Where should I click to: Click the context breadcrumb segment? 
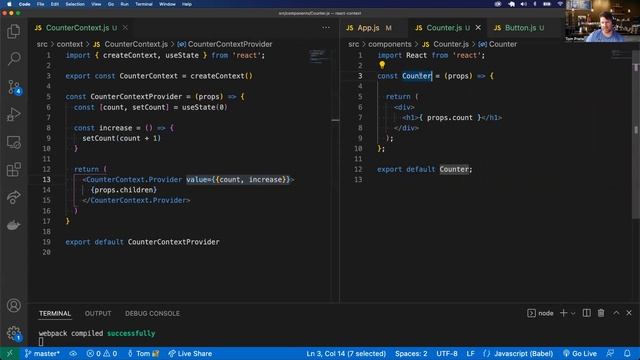pyautogui.click(x=70, y=44)
